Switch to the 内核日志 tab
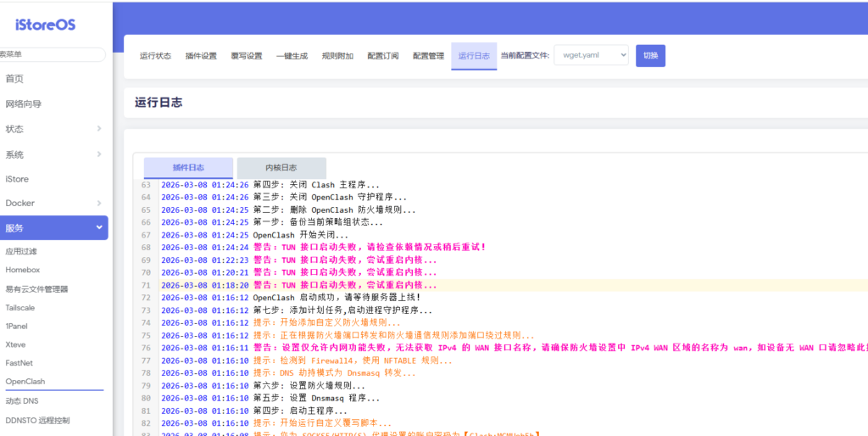Viewport: 868px width, 436px height. pyautogui.click(x=281, y=168)
